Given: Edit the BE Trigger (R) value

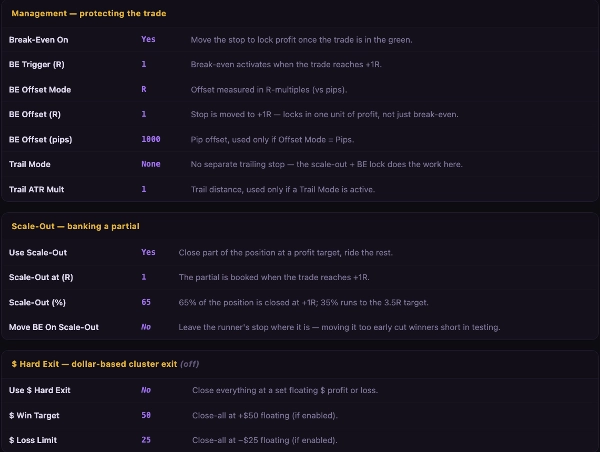Looking at the screenshot, I should pyautogui.click(x=144, y=64).
